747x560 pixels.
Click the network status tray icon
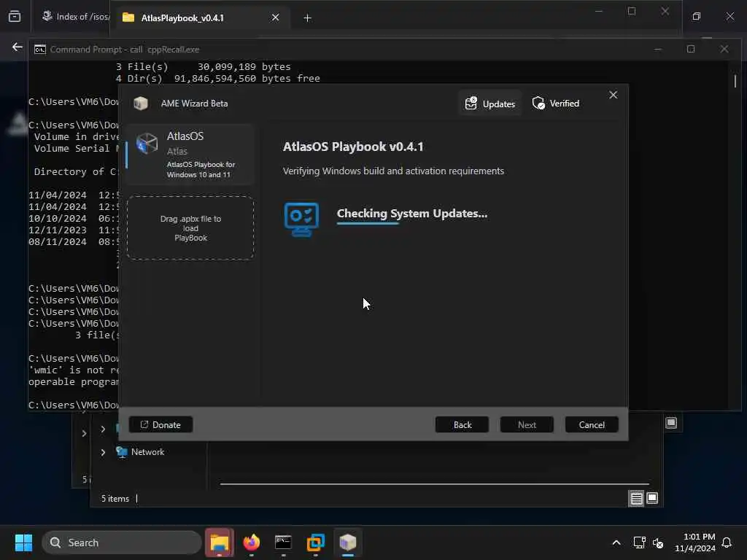click(x=639, y=542)
